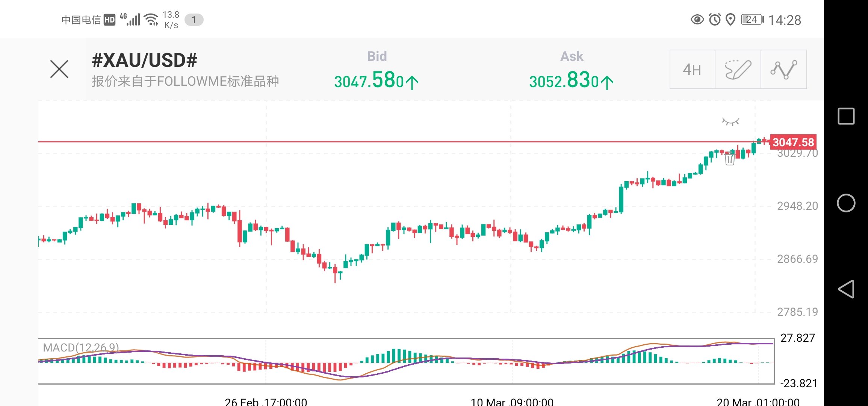Viewport: 868px width, 406px height.
Task: Tap the alarm clock status icon
Action: click(715, 20)
